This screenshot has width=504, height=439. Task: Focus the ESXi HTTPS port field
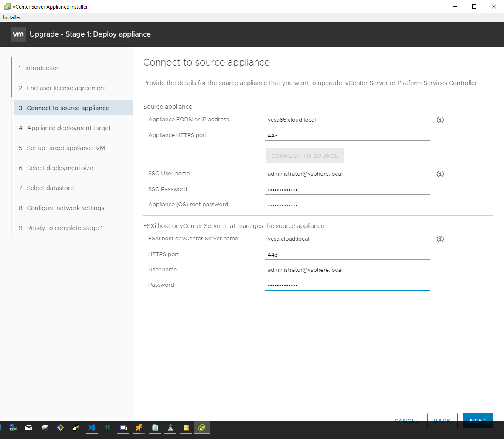[x=348, y=254]
